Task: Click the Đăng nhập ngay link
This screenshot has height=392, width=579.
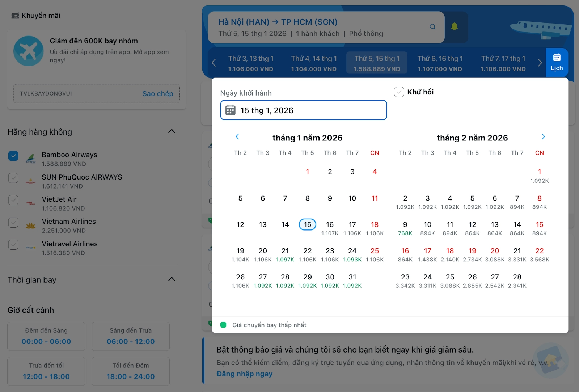Action: click(244, 374)
